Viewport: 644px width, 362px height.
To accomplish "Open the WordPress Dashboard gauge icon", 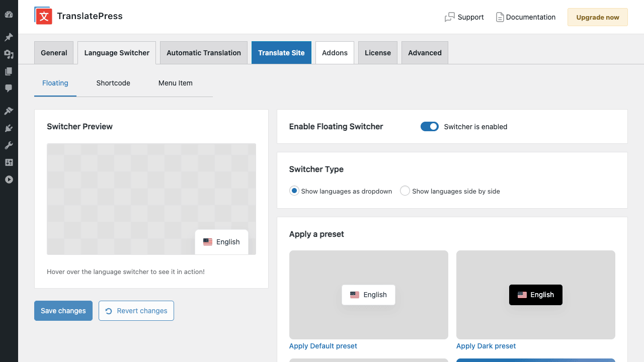I will [x=9, y=15].
